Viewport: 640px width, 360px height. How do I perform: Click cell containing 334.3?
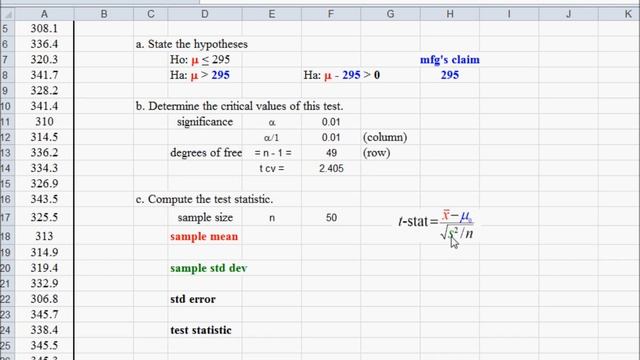click(44, 168)
